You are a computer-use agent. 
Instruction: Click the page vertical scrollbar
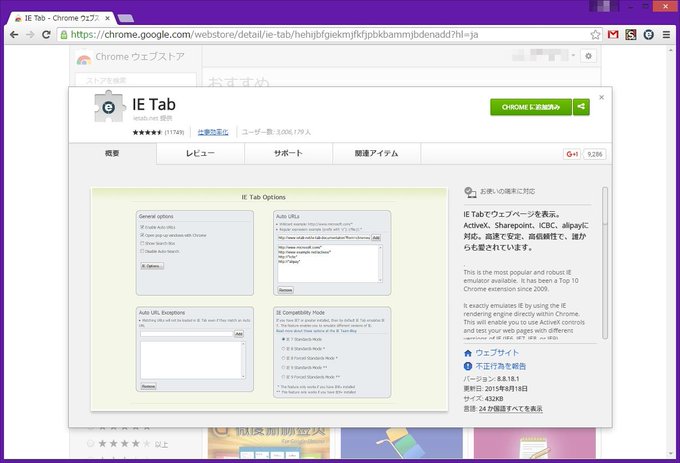671,251
